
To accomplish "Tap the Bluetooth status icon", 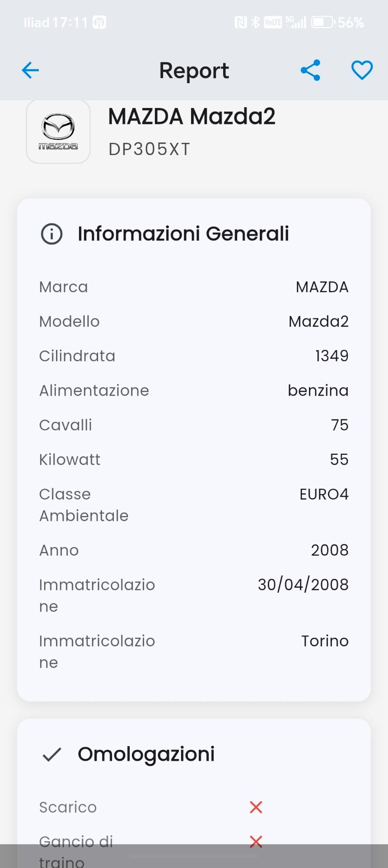I will point(256,22).
